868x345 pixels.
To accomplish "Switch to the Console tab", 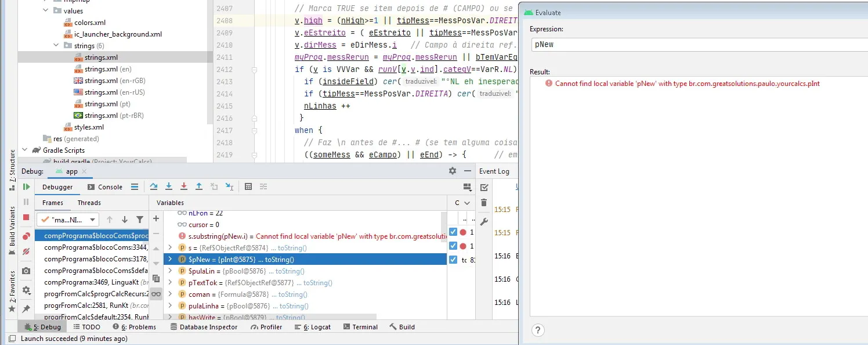I will 105,187.
